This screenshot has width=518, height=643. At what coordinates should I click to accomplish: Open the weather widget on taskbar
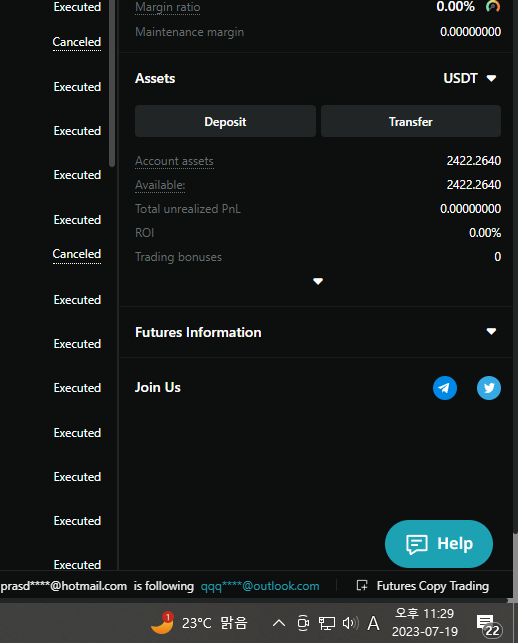(x=199, y=623)
